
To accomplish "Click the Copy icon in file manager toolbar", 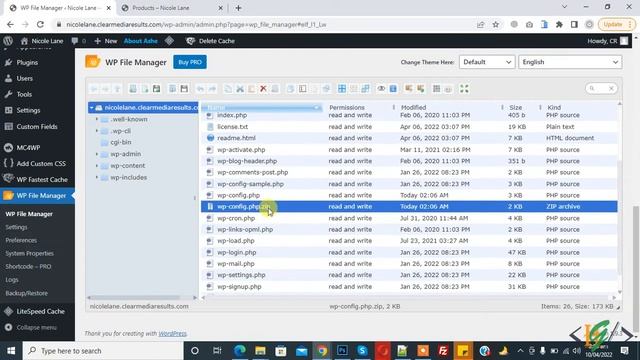I will click(228, 89).
